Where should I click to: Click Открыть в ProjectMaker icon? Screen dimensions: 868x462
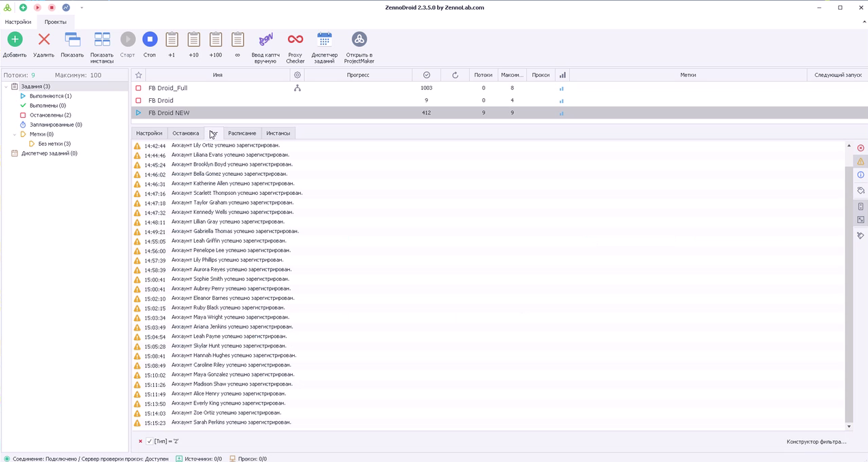pos(359,40)
